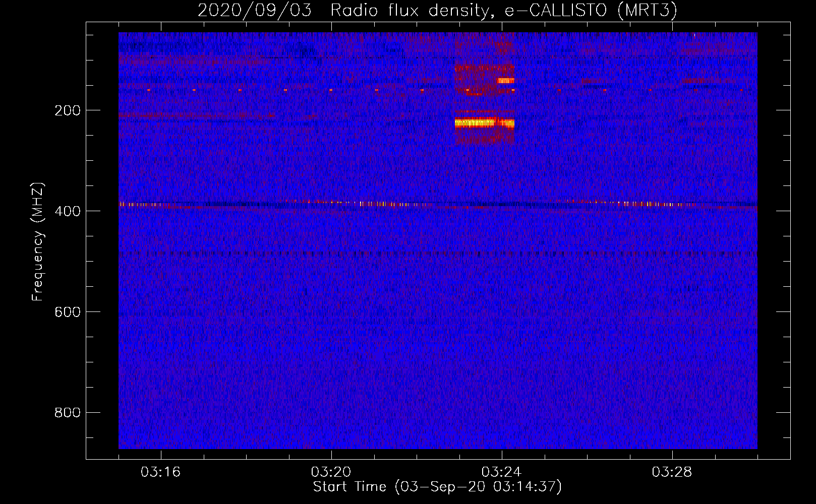This screenshot has width=816, height=504.
Task: Click the bright yellow burst band near 225 MHz
Action: tap(484, 122)
